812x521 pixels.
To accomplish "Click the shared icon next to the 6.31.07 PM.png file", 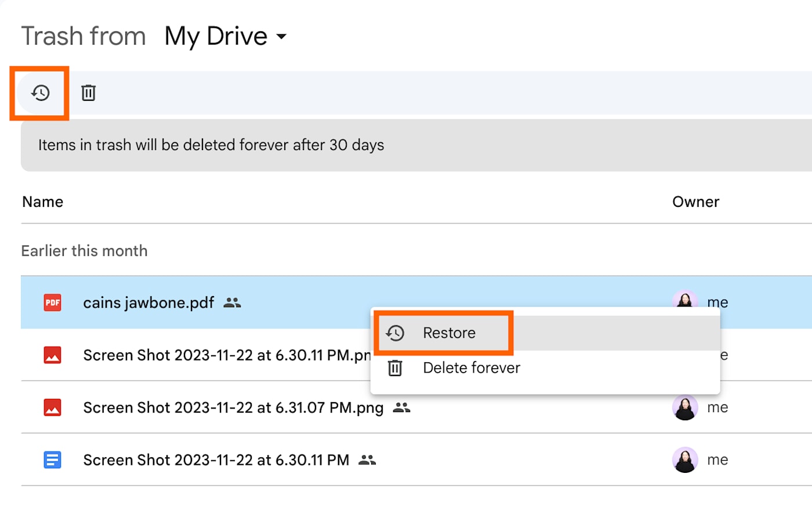I will point(401,407).
